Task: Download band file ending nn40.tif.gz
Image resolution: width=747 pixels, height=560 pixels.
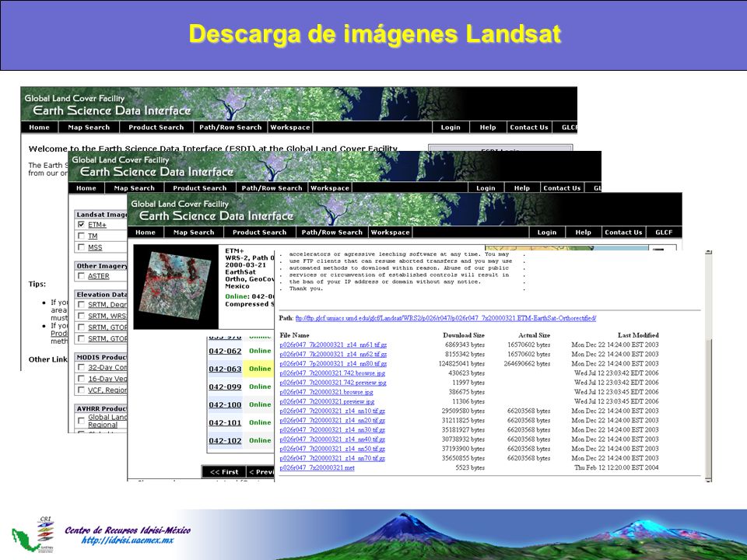Action: click(x=332, y=439)
